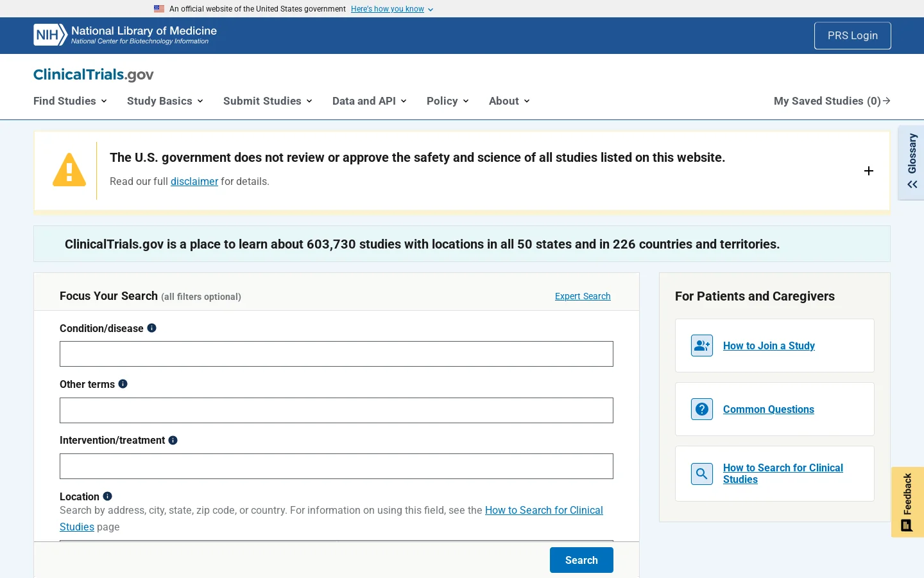The width and height of the screenshot is (924, 578).
Task: Click the ClinicalTrials.gov site logo
Action: [x=94, y=74]
